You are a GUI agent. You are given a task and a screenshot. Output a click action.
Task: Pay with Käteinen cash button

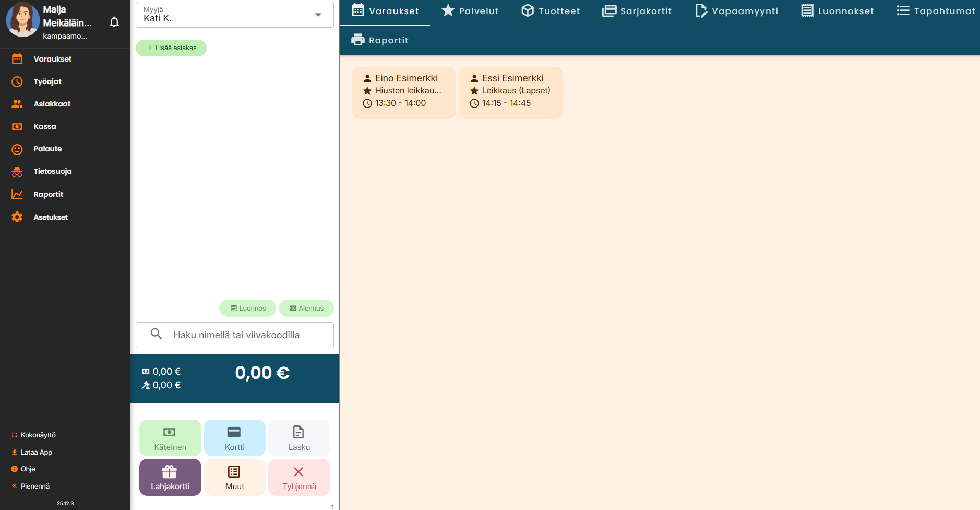tap(170, 438)
